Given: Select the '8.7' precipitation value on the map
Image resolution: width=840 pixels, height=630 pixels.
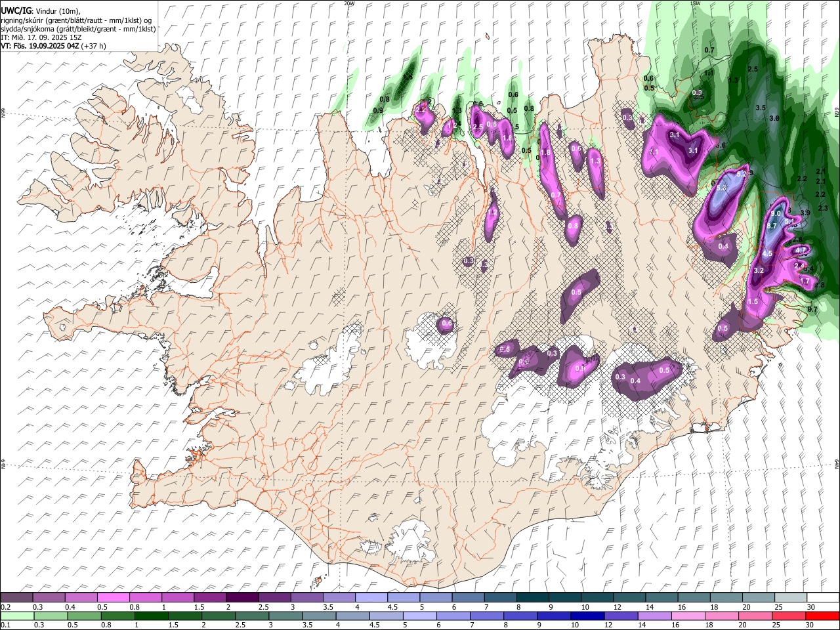Looking at the screenshot, I should tap(772, 226).
